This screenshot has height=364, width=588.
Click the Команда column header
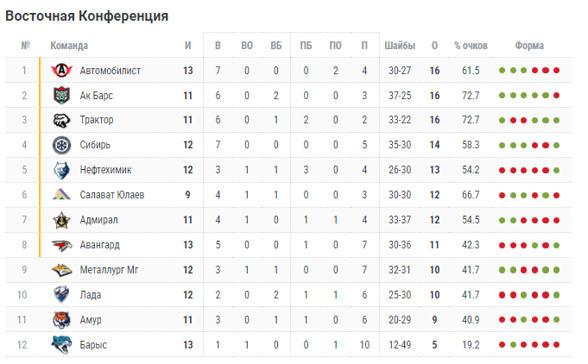(x=69, y=46)
